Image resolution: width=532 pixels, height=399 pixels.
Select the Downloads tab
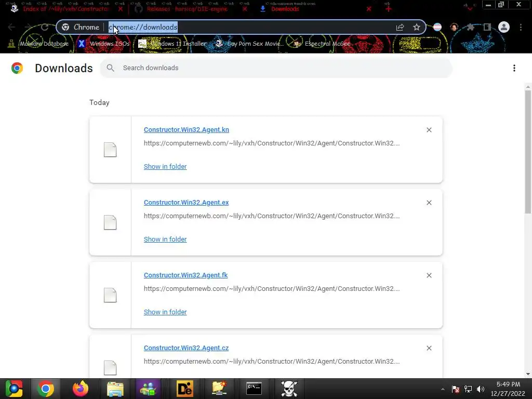(x=284, y=9)
